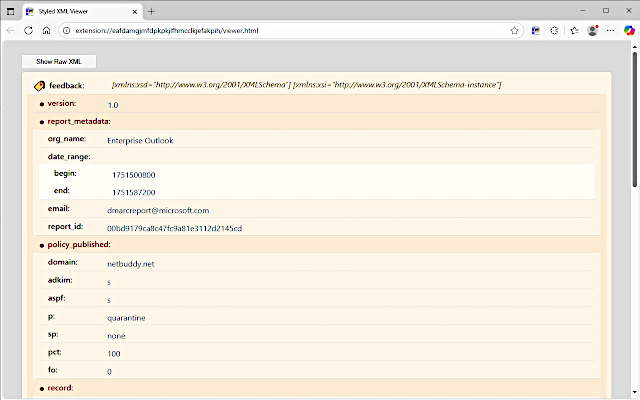Select the version value 1.0
This screenshot has height=400, width=640.
point(113,105)
